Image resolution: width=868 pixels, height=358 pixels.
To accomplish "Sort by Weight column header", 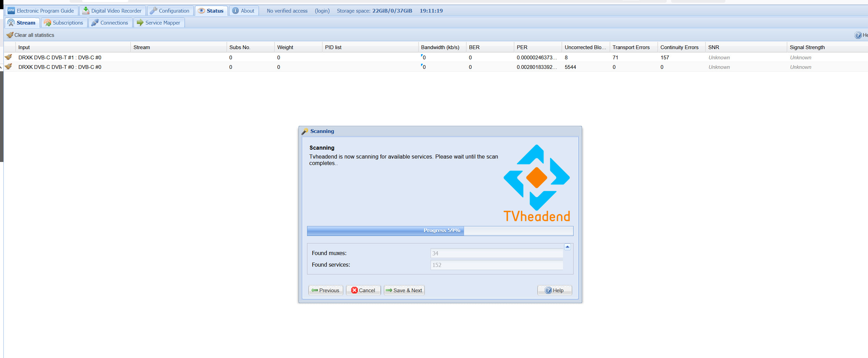I will (x=298, y=47).
